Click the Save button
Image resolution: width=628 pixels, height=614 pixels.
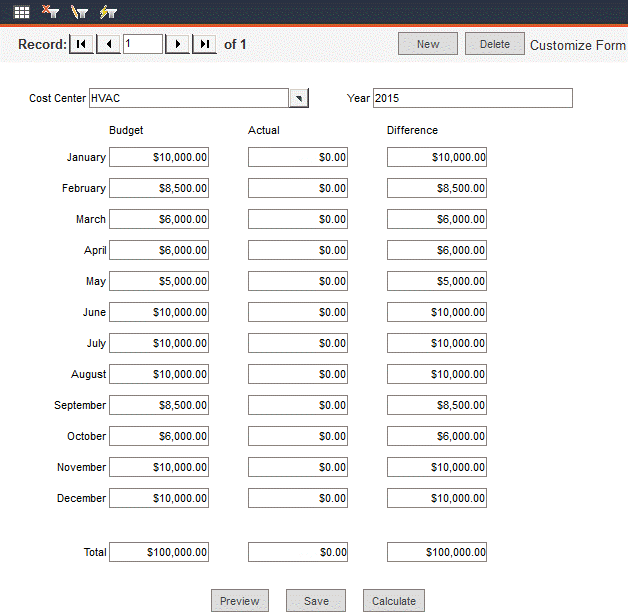click(x=316, y=600)
